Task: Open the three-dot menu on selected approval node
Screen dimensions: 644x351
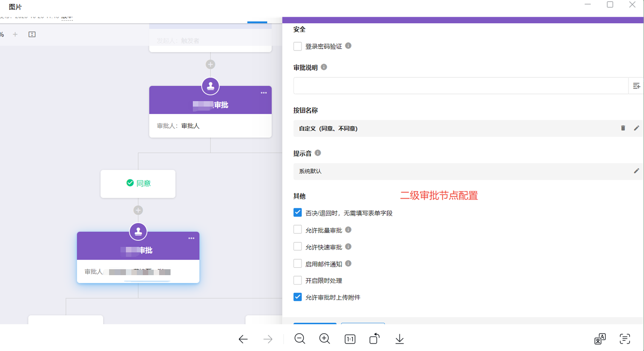Action: pos(191,238)
